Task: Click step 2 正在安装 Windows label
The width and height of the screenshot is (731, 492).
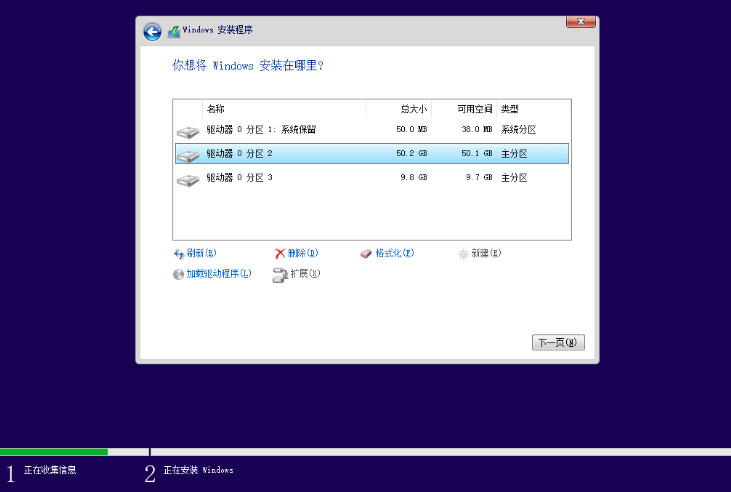Action: pos(198,470)
